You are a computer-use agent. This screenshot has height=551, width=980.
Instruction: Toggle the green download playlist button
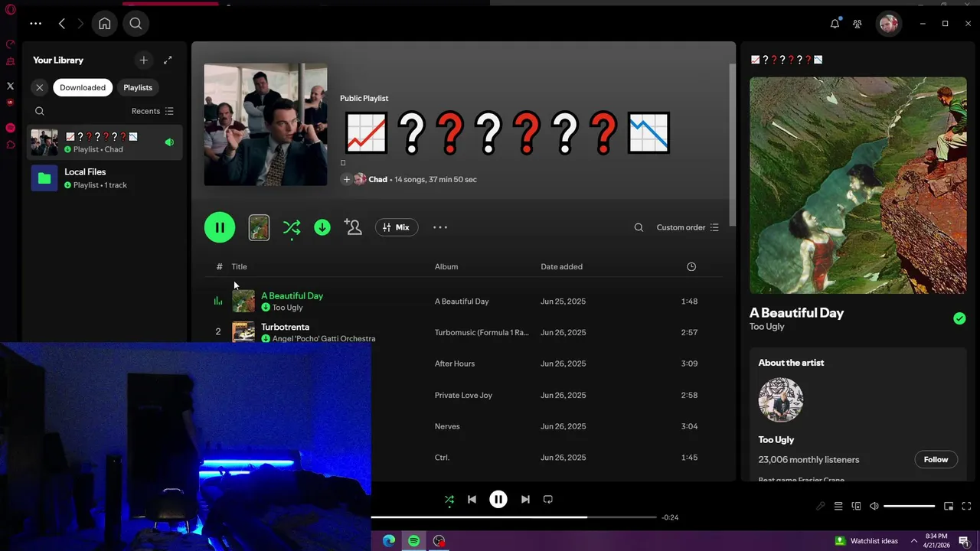point(322,227)
